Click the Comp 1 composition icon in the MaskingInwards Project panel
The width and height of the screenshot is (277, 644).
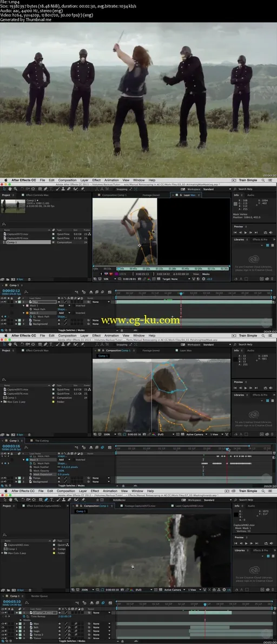[x=5, y=549]
